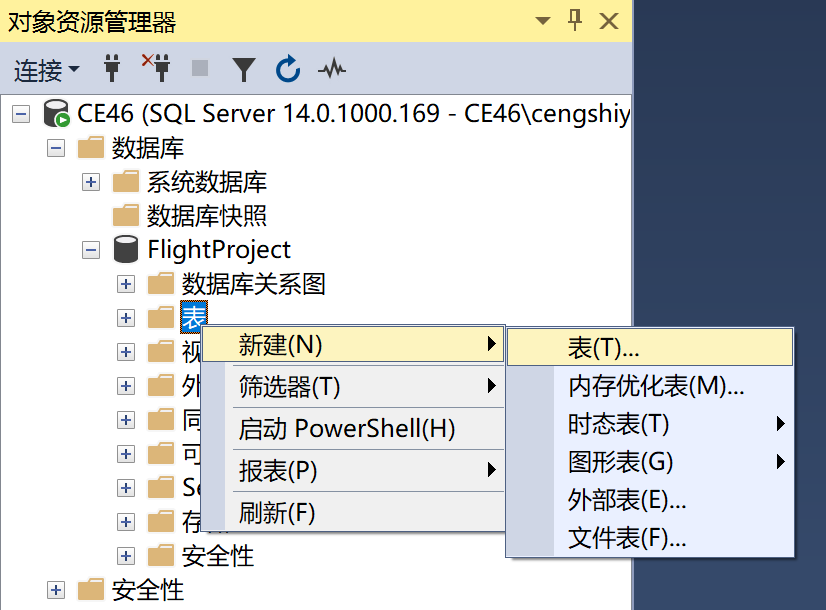Open the 连接 dropdown menu
The image size is (826, 610).
pyautogui.click(x=46, y=70)
